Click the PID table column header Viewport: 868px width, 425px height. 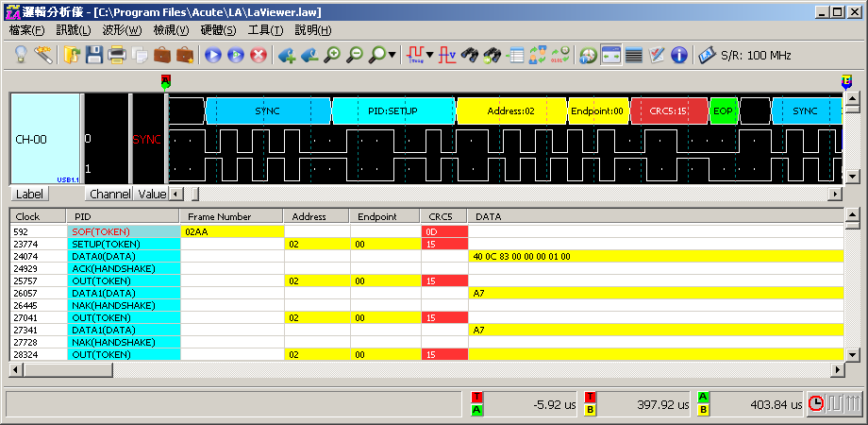(x=123, y=216)
